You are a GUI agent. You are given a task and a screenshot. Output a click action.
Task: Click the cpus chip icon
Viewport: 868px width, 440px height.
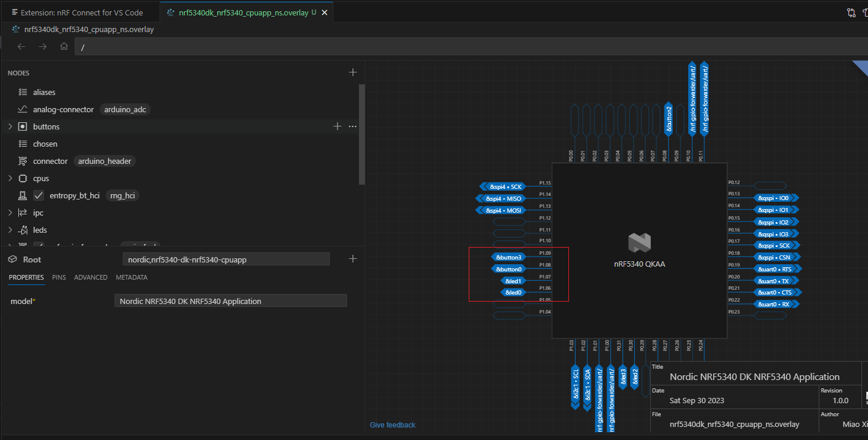coord(23,179)
